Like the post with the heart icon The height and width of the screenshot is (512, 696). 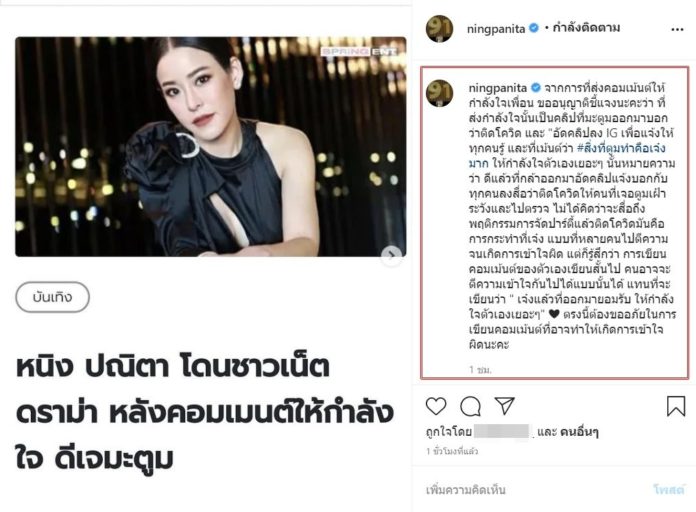436,406
